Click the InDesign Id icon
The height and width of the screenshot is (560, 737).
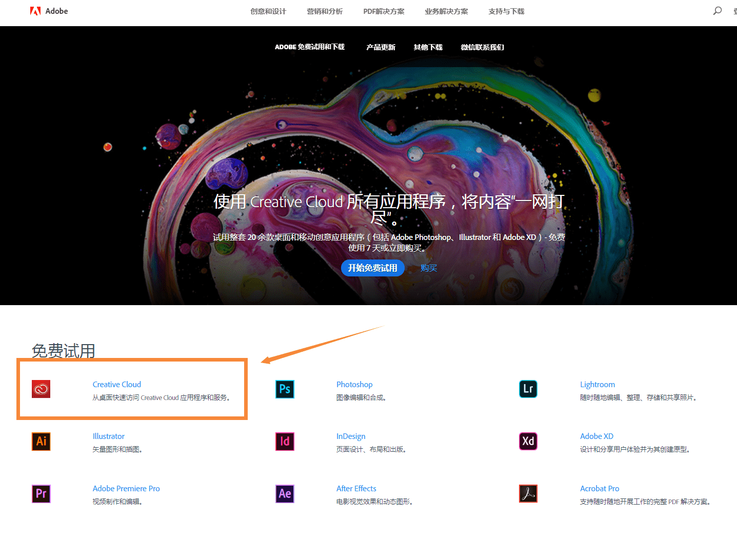pyautogui.click(x=285, y=442)
